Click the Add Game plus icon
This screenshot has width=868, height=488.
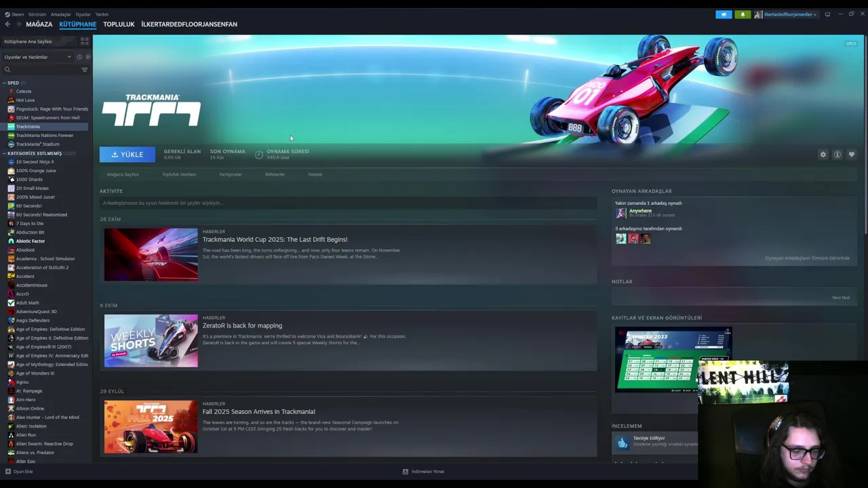(7, 471)
